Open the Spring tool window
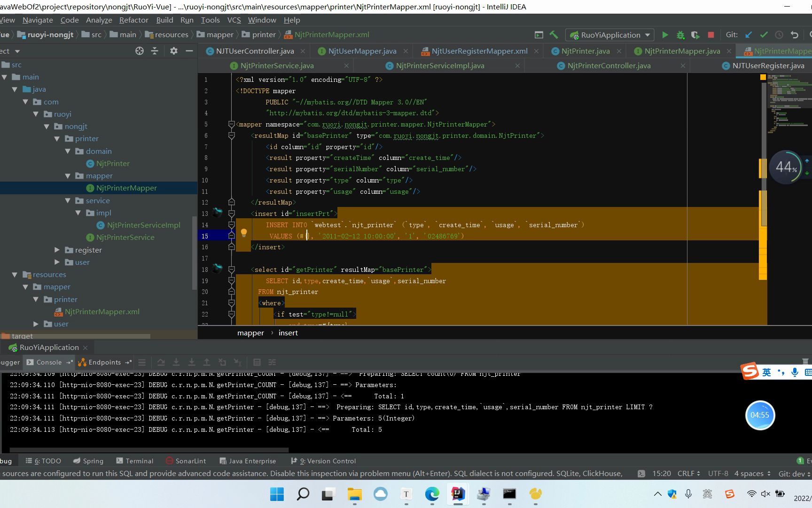The width and height of the screenshot is (812, 508). pyautogui.click(x=88, y=461)
